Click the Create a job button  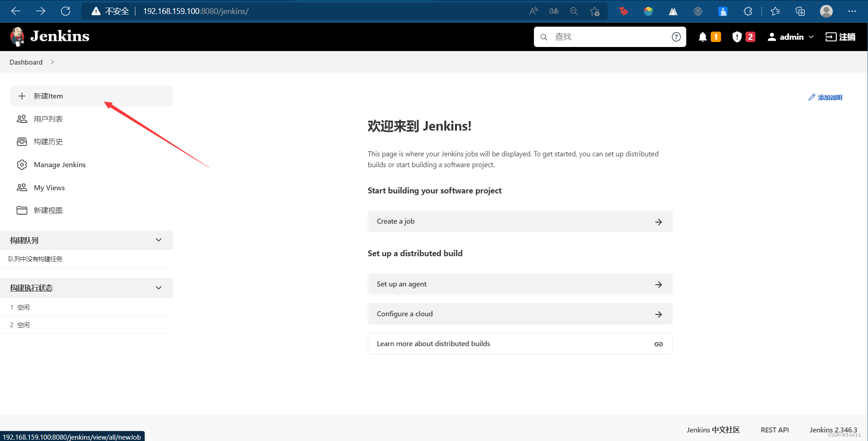click(x=520, y=221)
